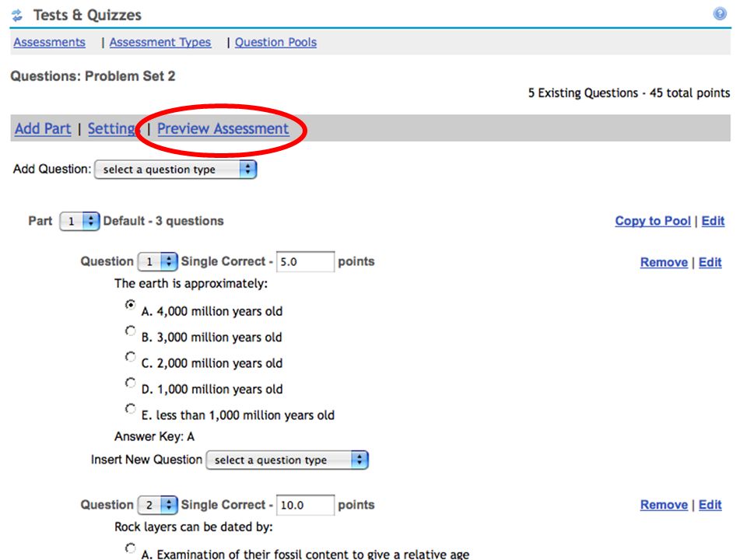Click the '5 Existing Questions - 45 total points' text

(x=629, y=93)
